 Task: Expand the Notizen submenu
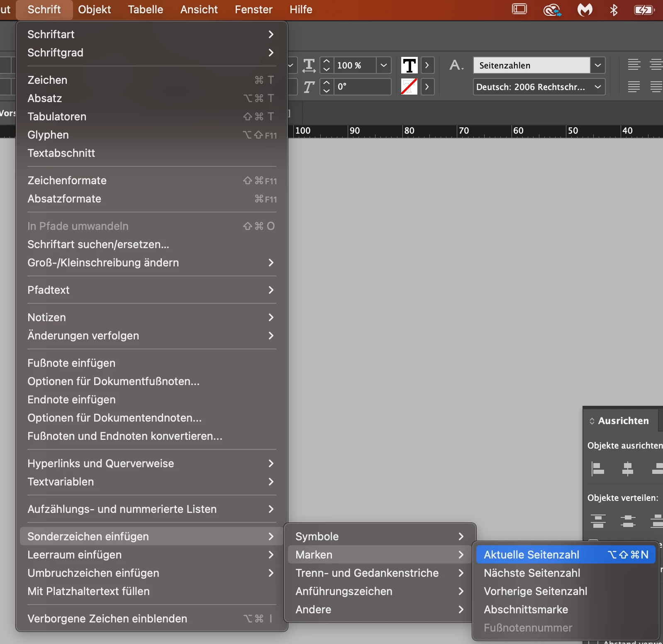[151, 317]
